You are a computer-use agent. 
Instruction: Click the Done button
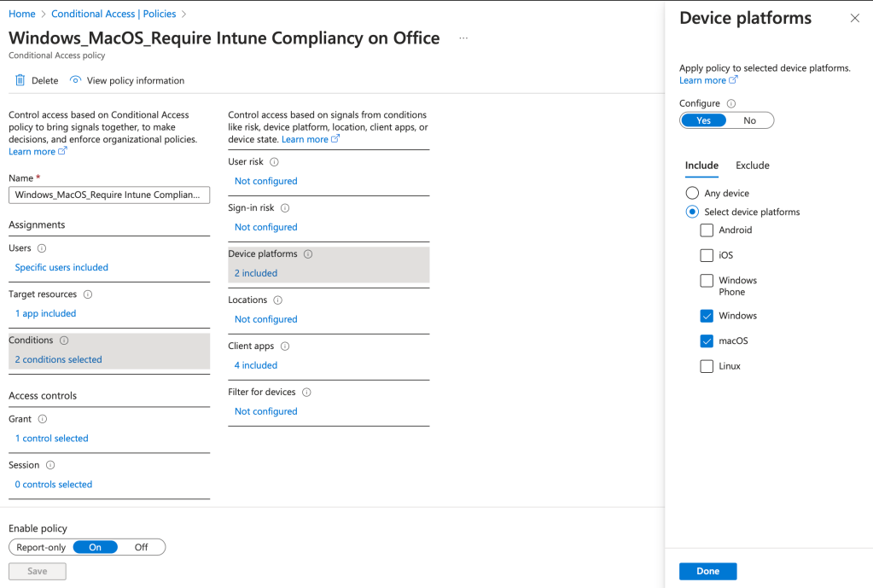tap(707, 571)
